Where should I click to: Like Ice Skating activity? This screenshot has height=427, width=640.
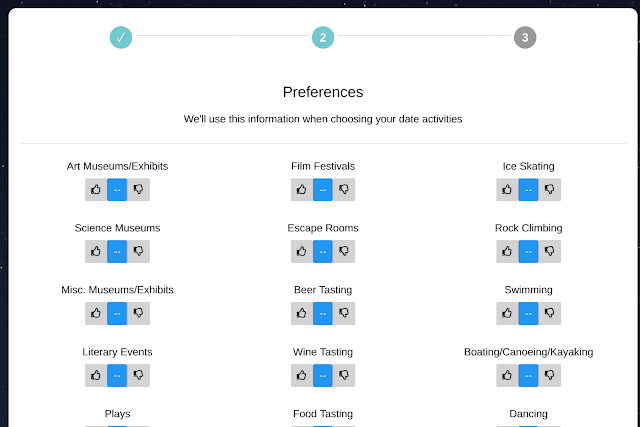coord(507,189)
